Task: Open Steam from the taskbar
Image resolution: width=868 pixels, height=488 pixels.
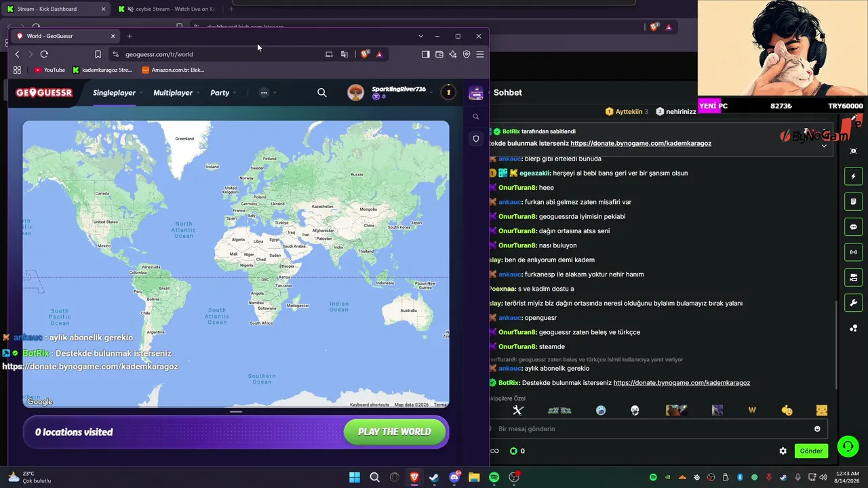Action: point(434,478)
